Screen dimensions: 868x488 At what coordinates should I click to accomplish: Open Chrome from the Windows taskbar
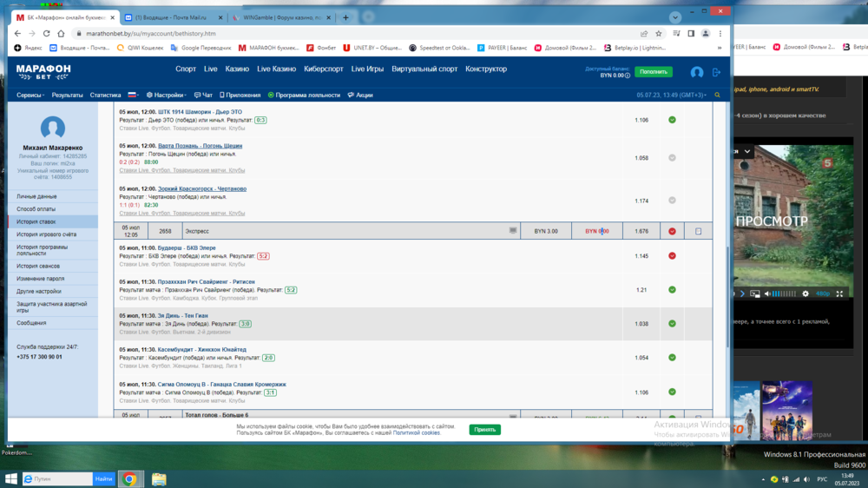[129, 478]
